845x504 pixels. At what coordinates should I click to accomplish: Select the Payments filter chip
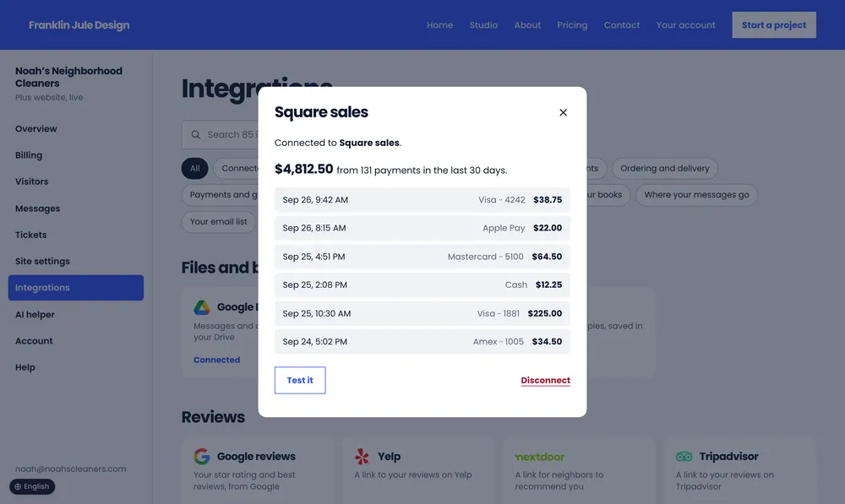point(221,195)
